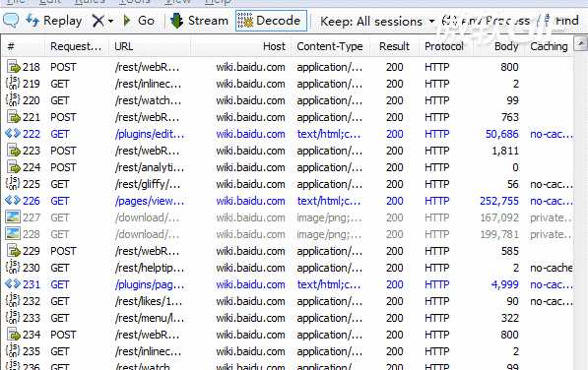Click the session list scroll-up arrow
Screen dimensions: 588x370
pos(581,44)
